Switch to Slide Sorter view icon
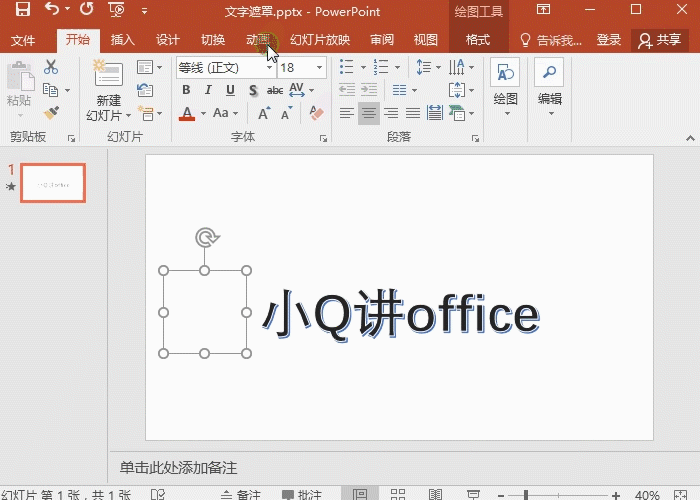 tap(398, 494)
